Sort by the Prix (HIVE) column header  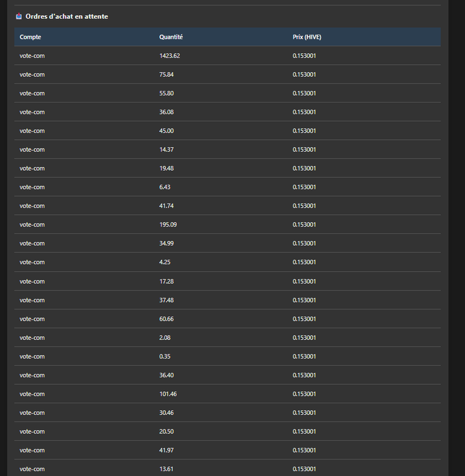click(307, 37)
